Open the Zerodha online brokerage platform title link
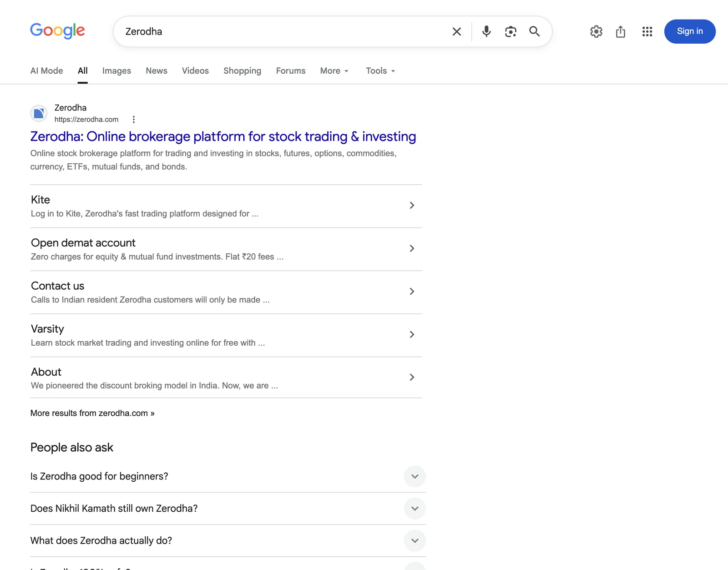 pyautogui.click(x=223, y=136)
